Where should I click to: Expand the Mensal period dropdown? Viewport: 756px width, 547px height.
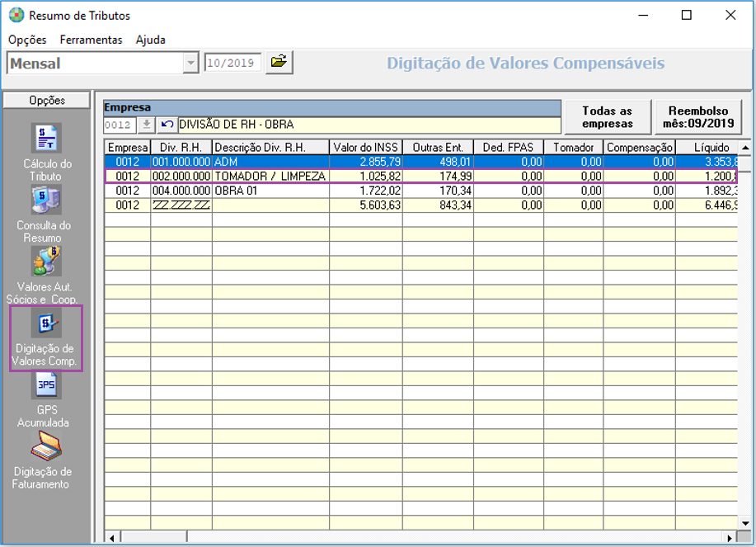(191, 64)
